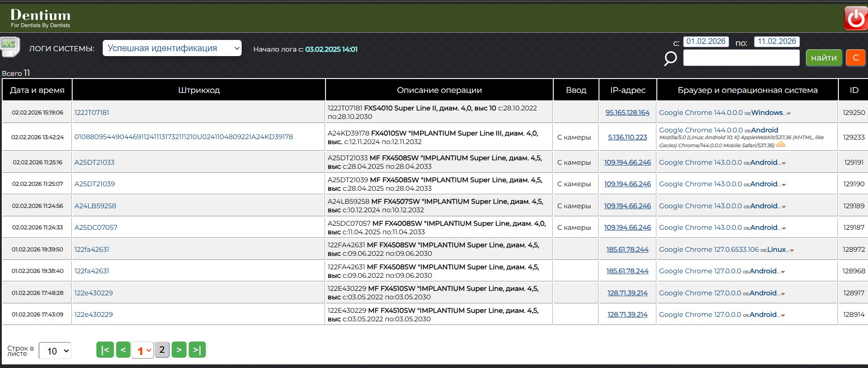Screen dimensions: 868x368
Task: Open barcode 122fa42631 logged at 19:39:50
Action: (x=92, y=249)
